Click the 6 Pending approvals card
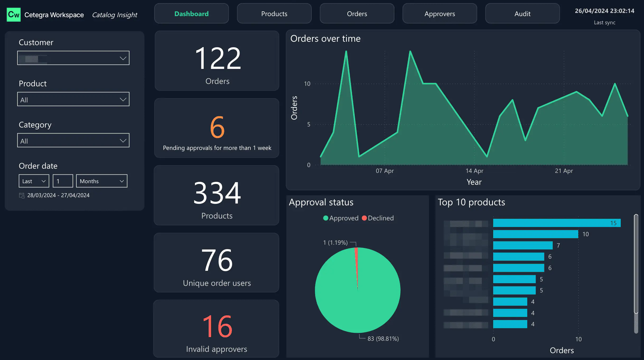 click(x=217, y=128)
